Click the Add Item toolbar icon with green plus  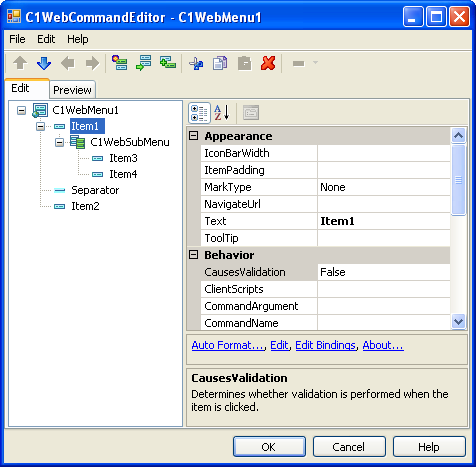click(x=168, y=63)
